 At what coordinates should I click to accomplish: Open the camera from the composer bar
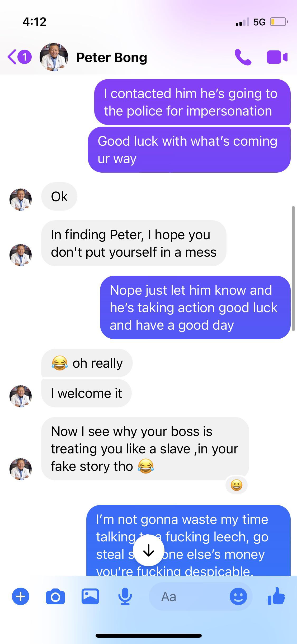click(x=55, y=597)
